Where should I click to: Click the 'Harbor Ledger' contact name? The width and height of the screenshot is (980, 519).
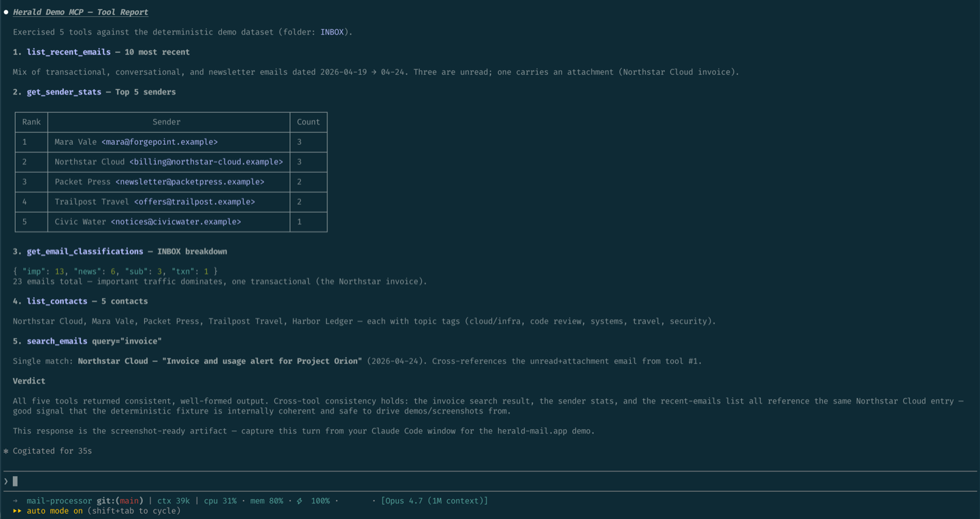click(323, 321)
